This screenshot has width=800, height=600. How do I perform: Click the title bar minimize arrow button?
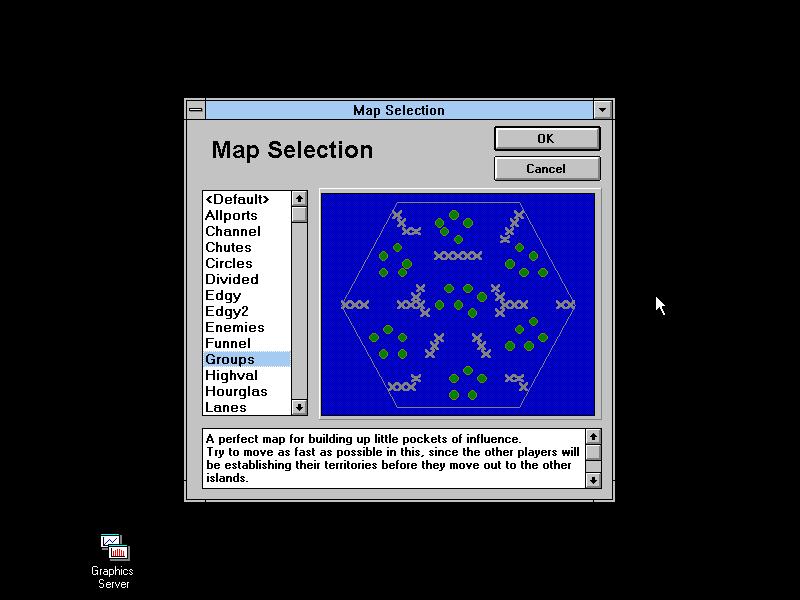pyautogui.click(x=603, y=110)
